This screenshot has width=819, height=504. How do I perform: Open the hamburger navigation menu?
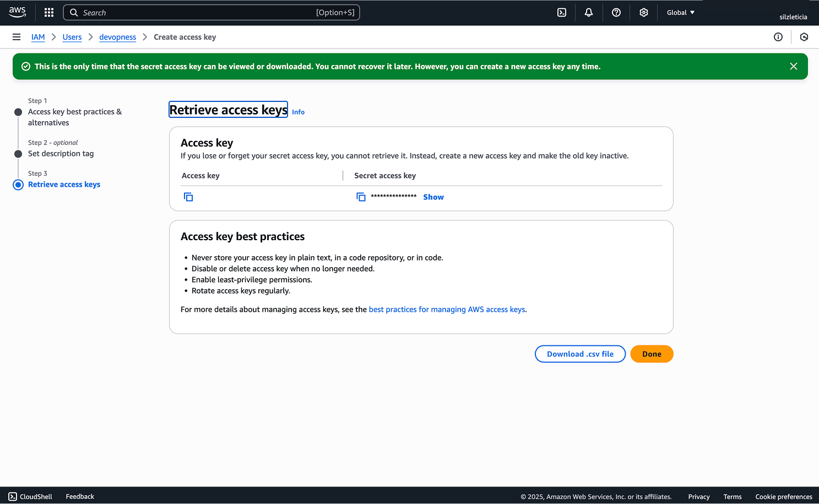coord(16,37)
